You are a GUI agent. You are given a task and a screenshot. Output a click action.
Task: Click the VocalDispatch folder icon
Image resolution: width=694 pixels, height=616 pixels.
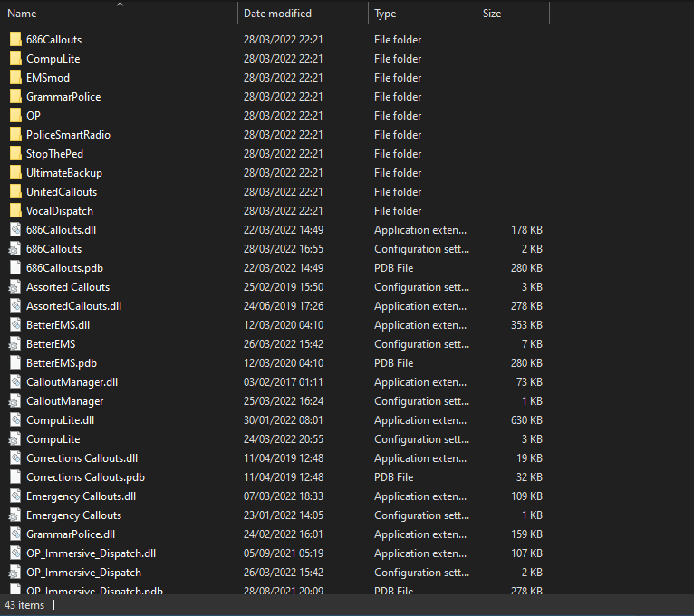[15, 211]
